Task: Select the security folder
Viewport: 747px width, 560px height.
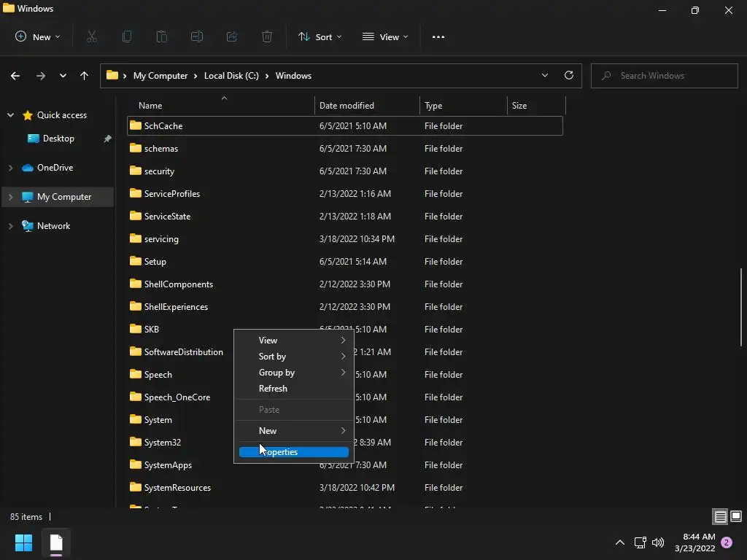Action: [159, 171]
